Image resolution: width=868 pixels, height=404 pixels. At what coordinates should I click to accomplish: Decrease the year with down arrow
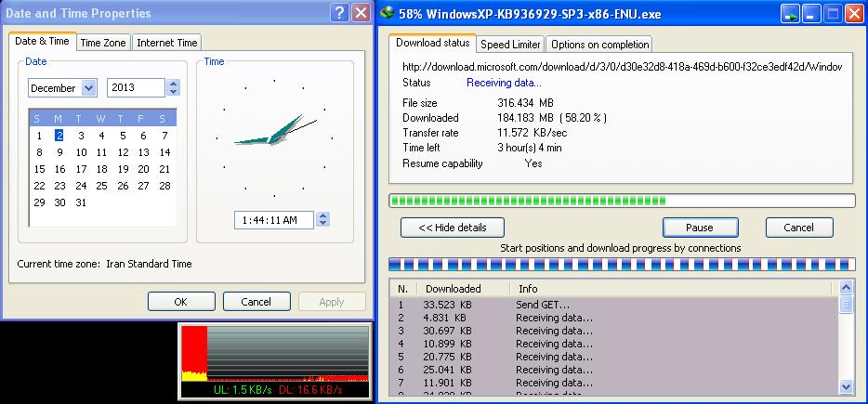(x=173, y=92)
